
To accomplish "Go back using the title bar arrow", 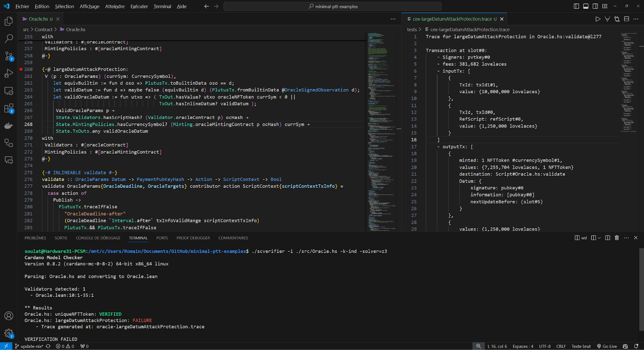I will pyautogui.click(x=206, y=6).
